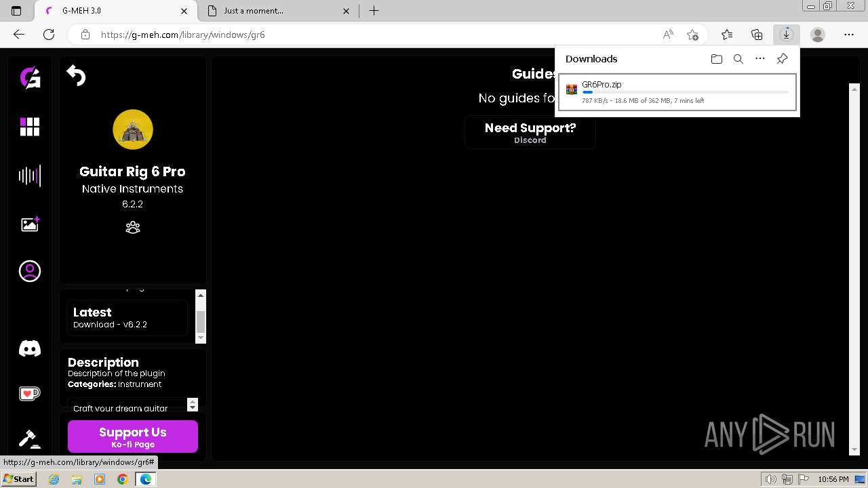868x488 pixels.
Task: Open Windows Start menu
Action: [19, 479]
